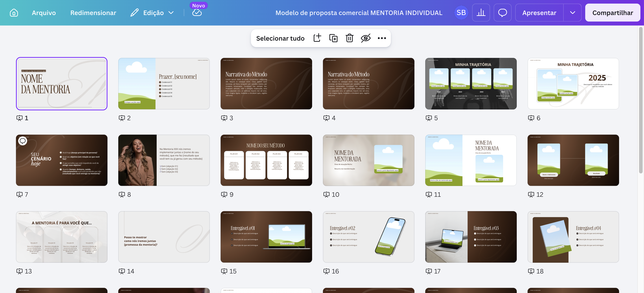Select slide 2 Prazer, seu nome thumbnail
The height and width of the screenshot is (293, 644).
[164, 83]
